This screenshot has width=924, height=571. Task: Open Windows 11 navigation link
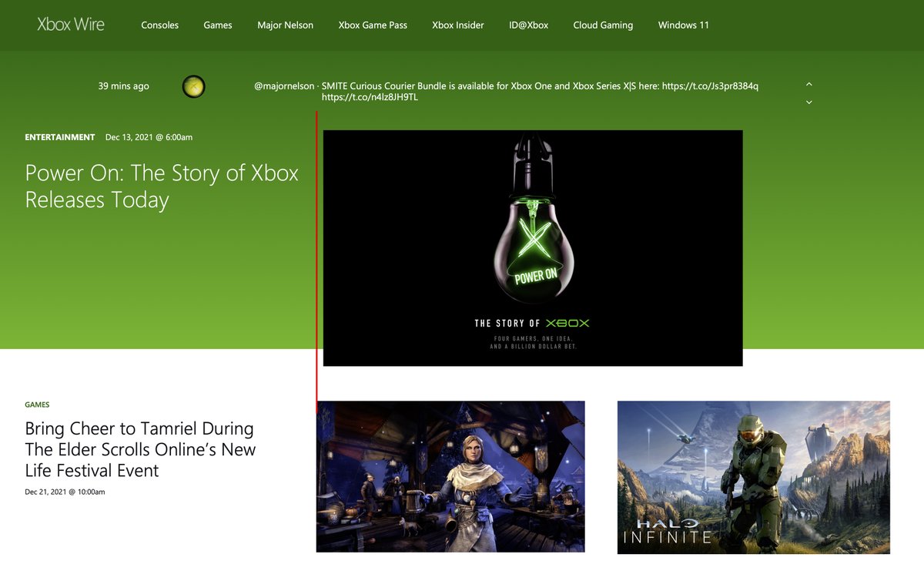tap(684, 25)
